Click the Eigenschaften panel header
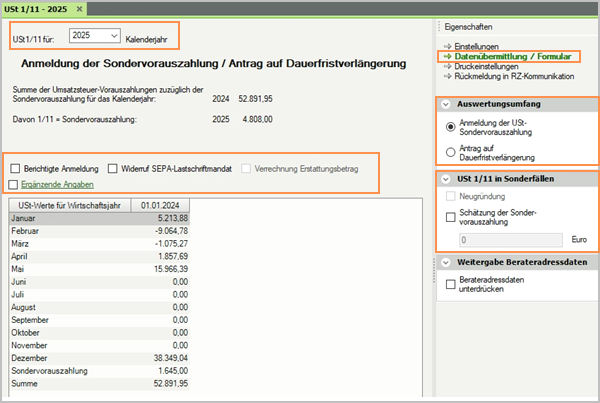Screen dimensions: 600x403 [468, 27]
